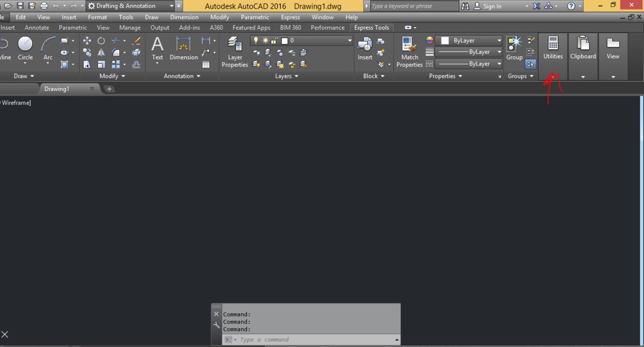Switch to the Annotate ribbon tab
This screenshot has height=347, width=644.
37,28
